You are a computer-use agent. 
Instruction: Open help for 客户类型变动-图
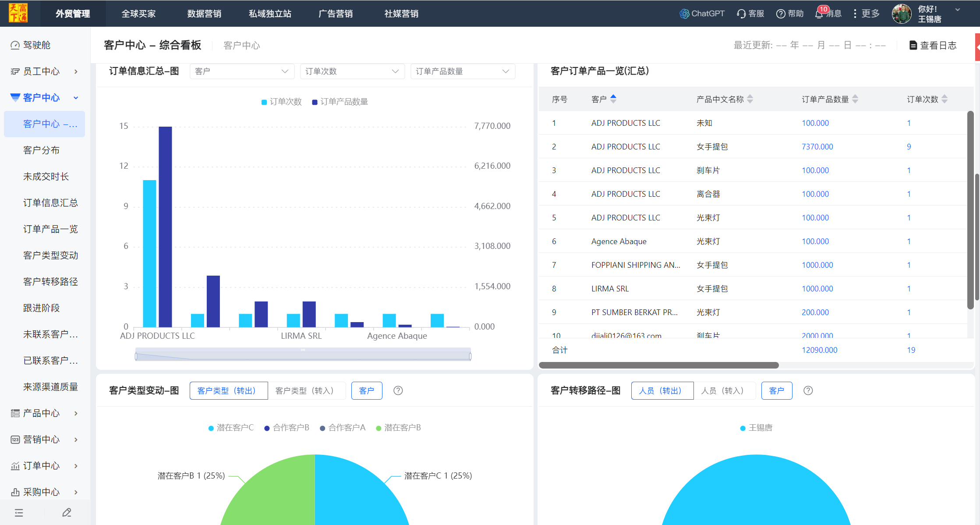[x=398, y=390]
